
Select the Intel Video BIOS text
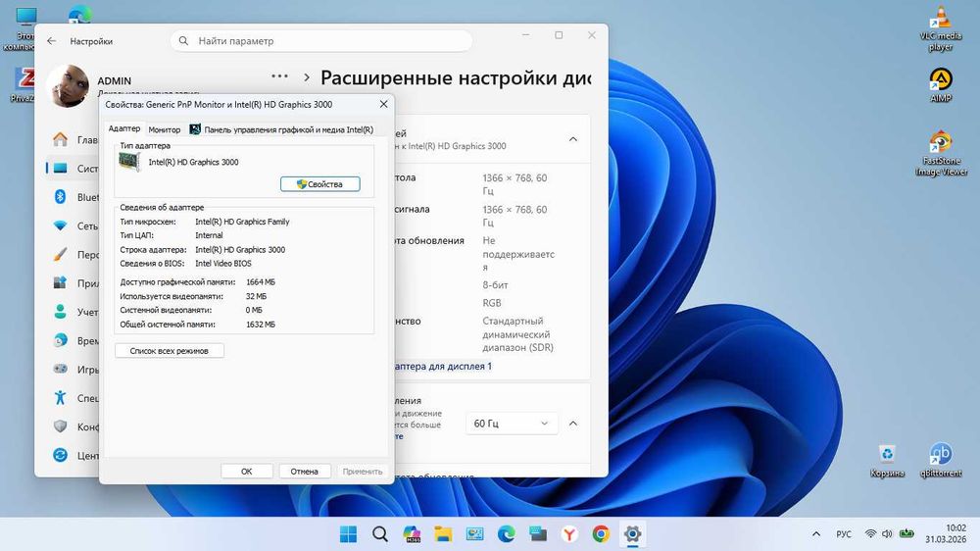tap(223, 264)
